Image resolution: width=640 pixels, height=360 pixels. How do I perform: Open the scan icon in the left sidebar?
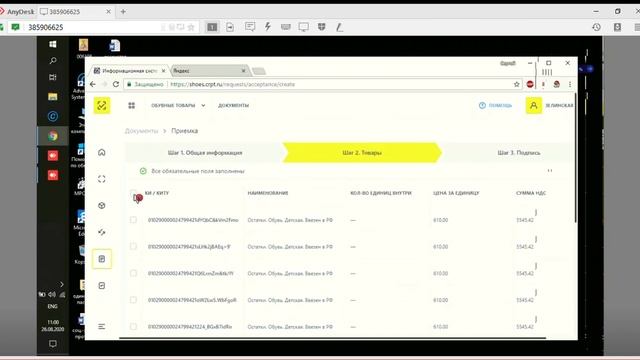tap(102, 179)
